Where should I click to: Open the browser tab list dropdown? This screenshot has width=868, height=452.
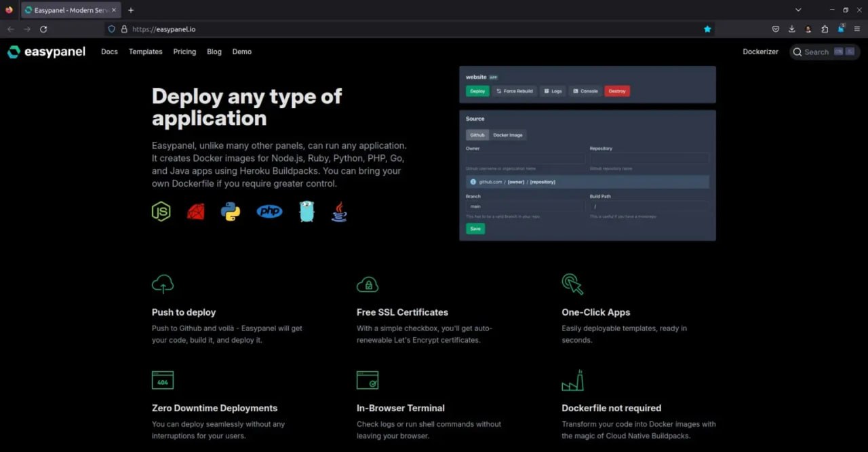tap(797, 10)
